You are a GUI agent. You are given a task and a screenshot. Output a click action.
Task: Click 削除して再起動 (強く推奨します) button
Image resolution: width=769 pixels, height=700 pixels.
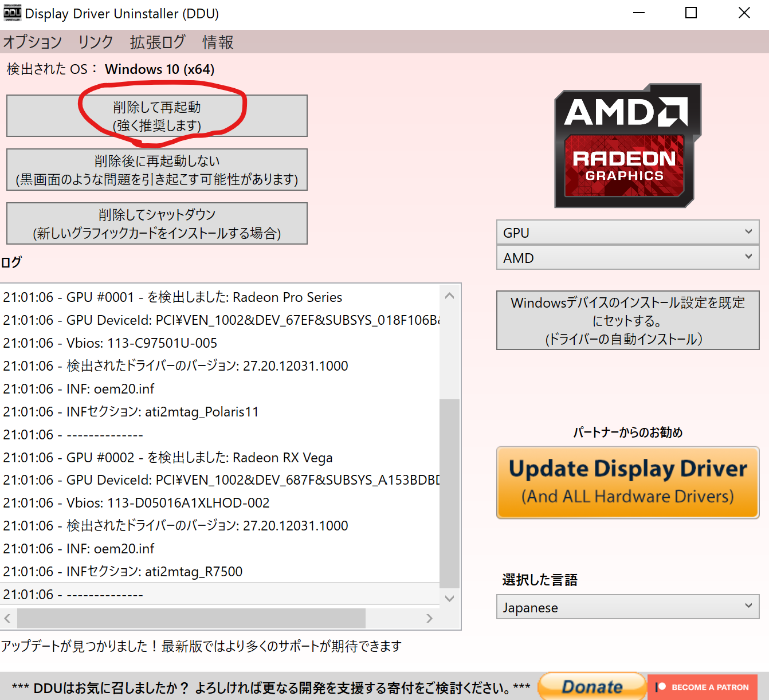[x=157, y=116]
